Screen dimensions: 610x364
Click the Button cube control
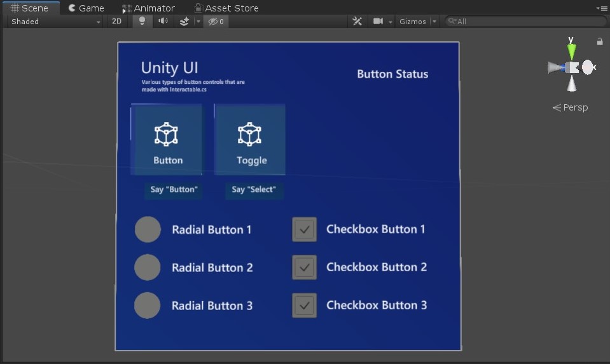[167, 139]
